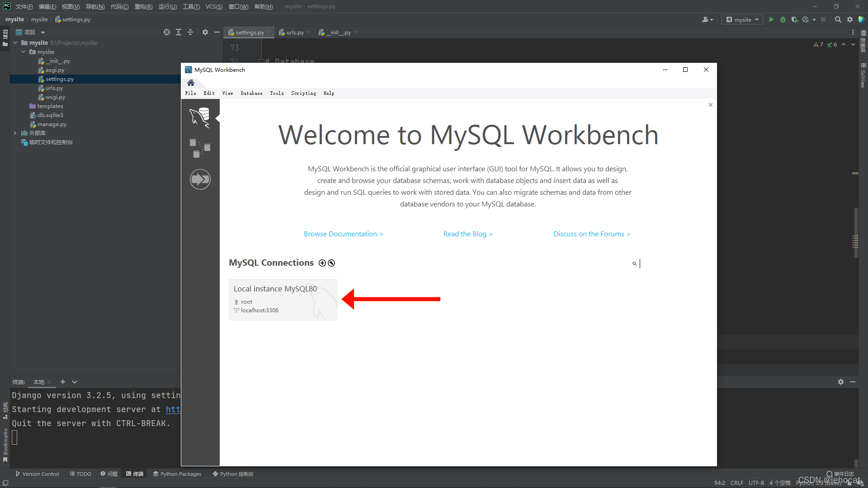The width and height of the screenshot is (868, 488).
Task: Select opened file locate target icon
Action: tap(167, 32)
